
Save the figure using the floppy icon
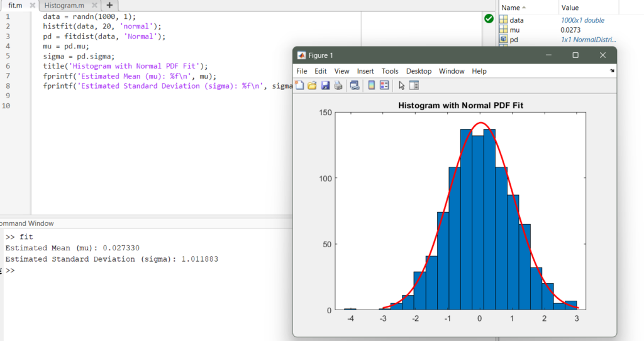pos(325,86)
